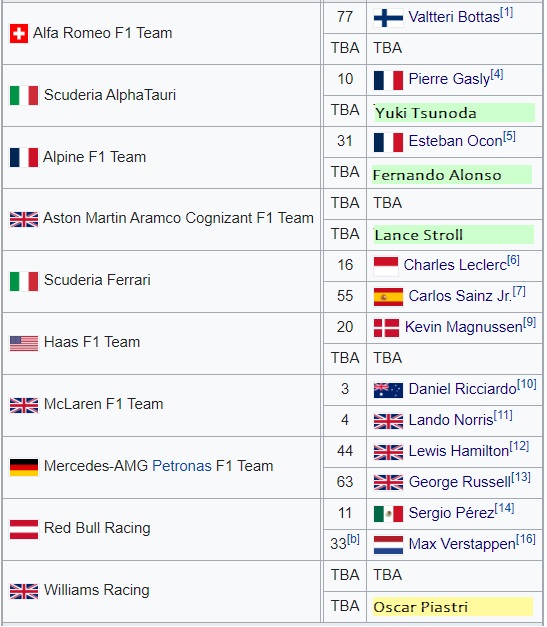Click the green highlighted Yuki Tsunoda cell
The height and width of the screenshot is (627, 547).
(454, 113)
